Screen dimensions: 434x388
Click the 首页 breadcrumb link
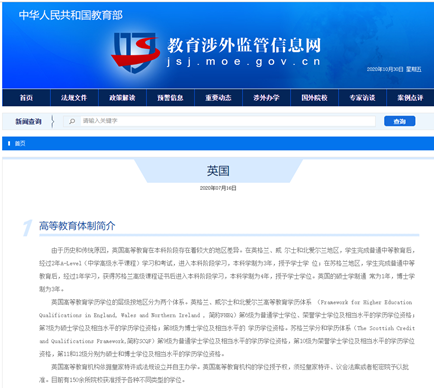click(x=20, y=143)
